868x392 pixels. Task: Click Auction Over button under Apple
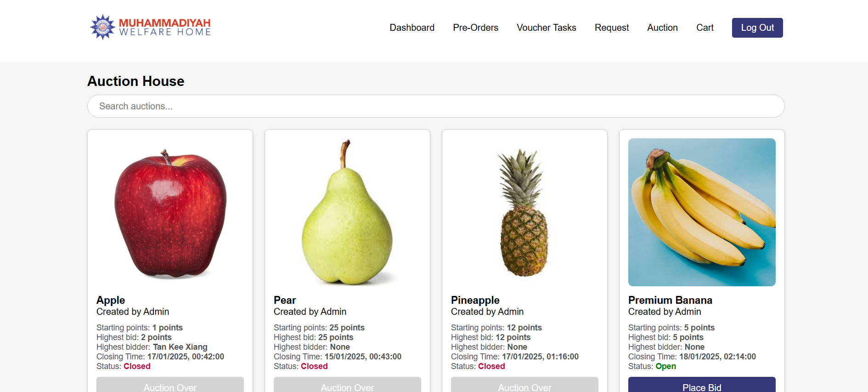click(x=170, y=385)
